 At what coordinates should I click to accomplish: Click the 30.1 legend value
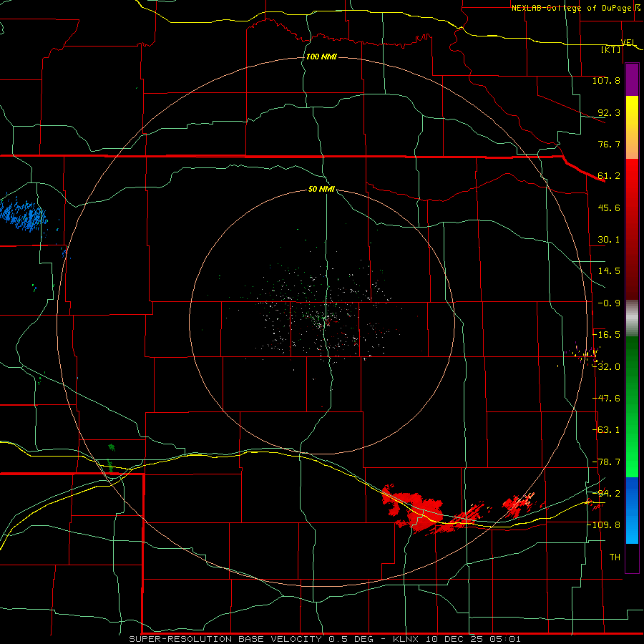click(609, 240)
